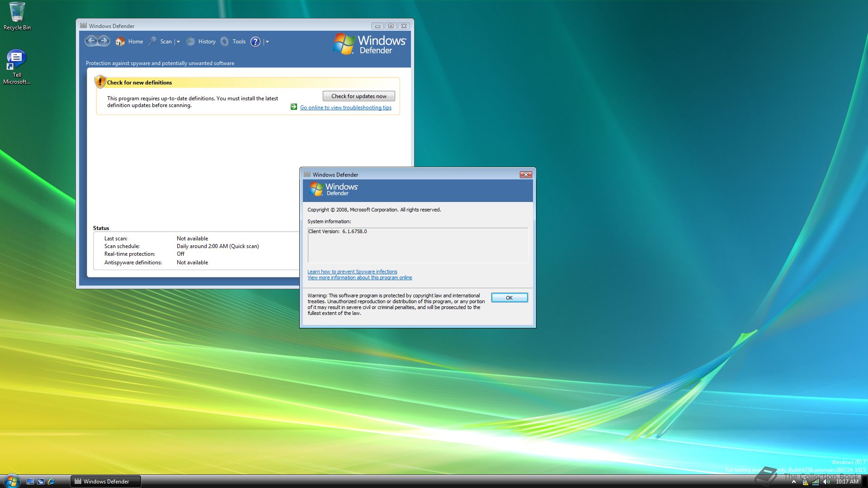
Task: Open History in Windows Defender
Action: (201, 42)
